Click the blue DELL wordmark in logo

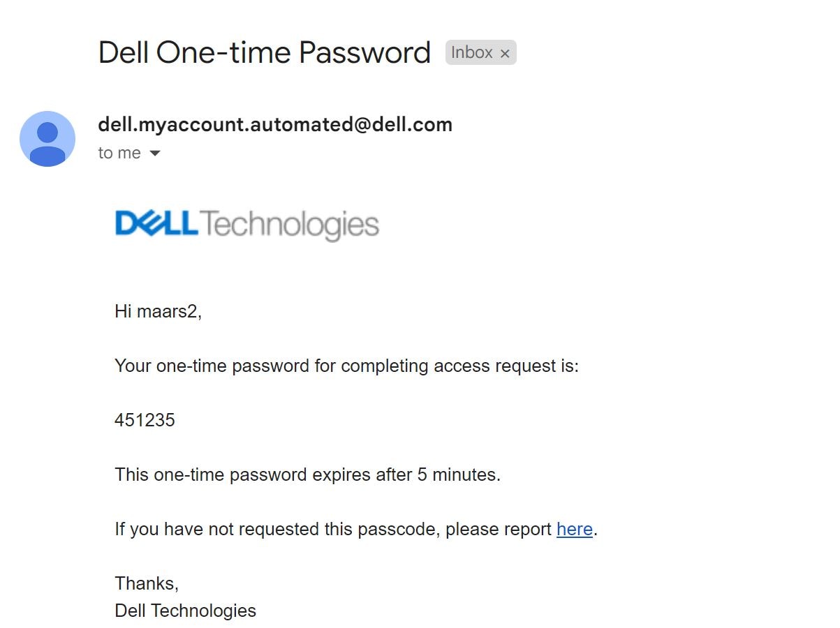(x=157, y=224)
